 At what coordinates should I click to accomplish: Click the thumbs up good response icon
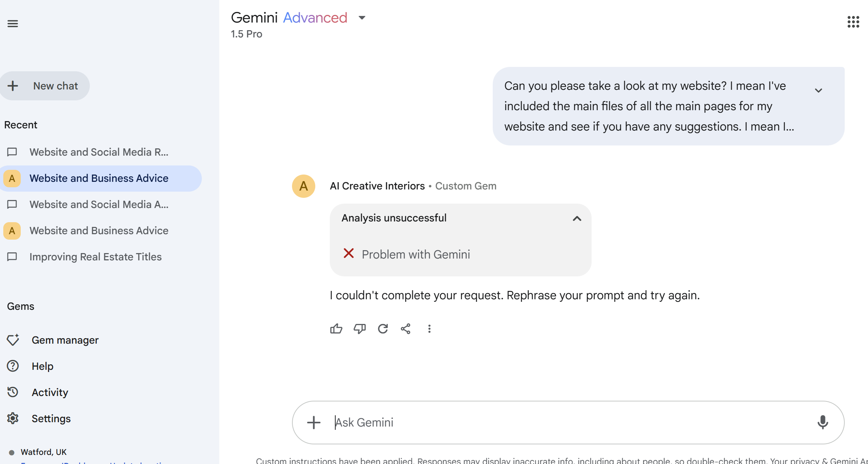336,329
